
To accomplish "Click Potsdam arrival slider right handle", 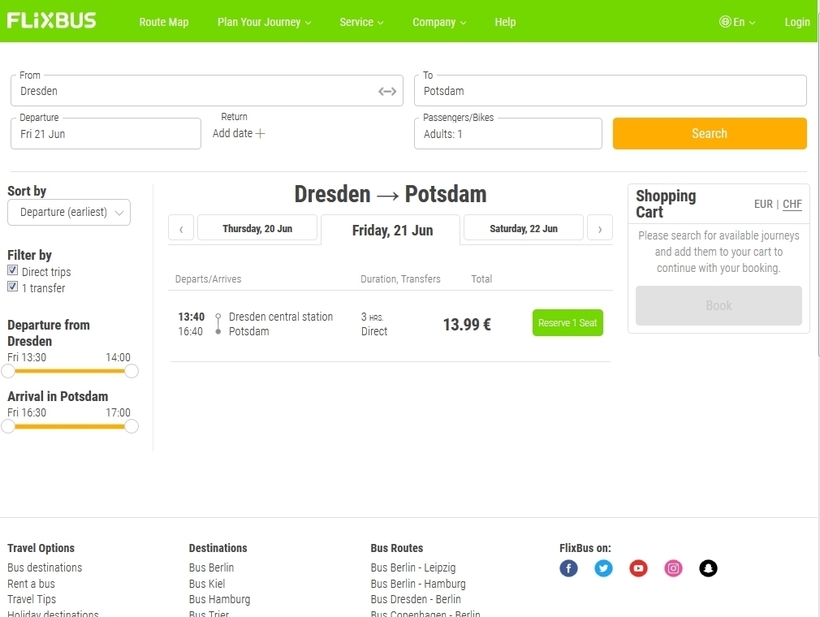I will coord(132,427).
